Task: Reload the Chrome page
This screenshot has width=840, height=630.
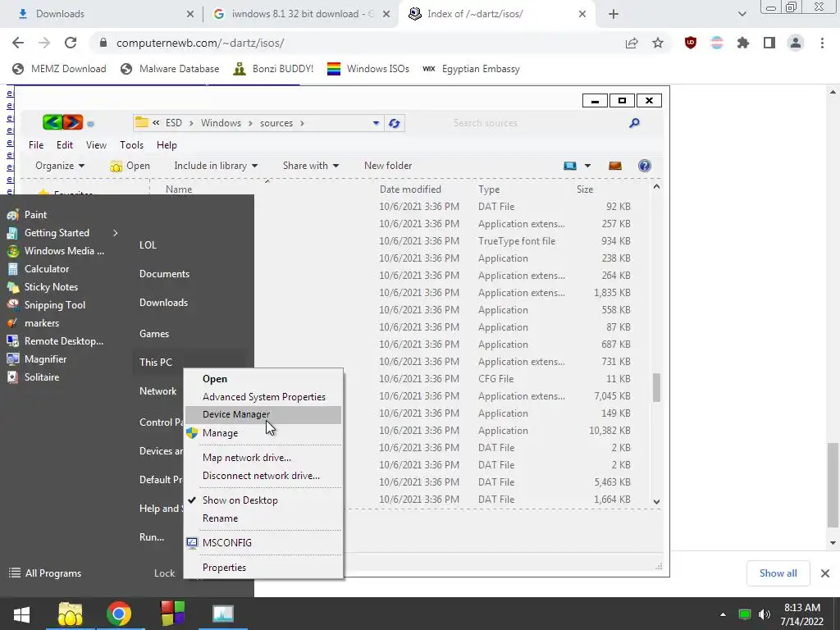Action: (x=71, y=43)
